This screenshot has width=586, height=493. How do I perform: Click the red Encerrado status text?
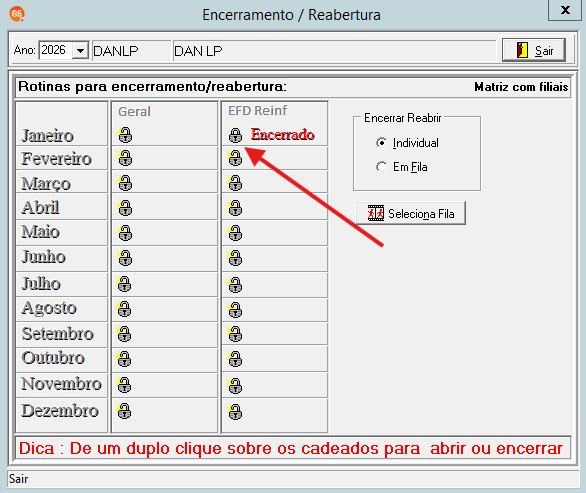pos(283,135)
